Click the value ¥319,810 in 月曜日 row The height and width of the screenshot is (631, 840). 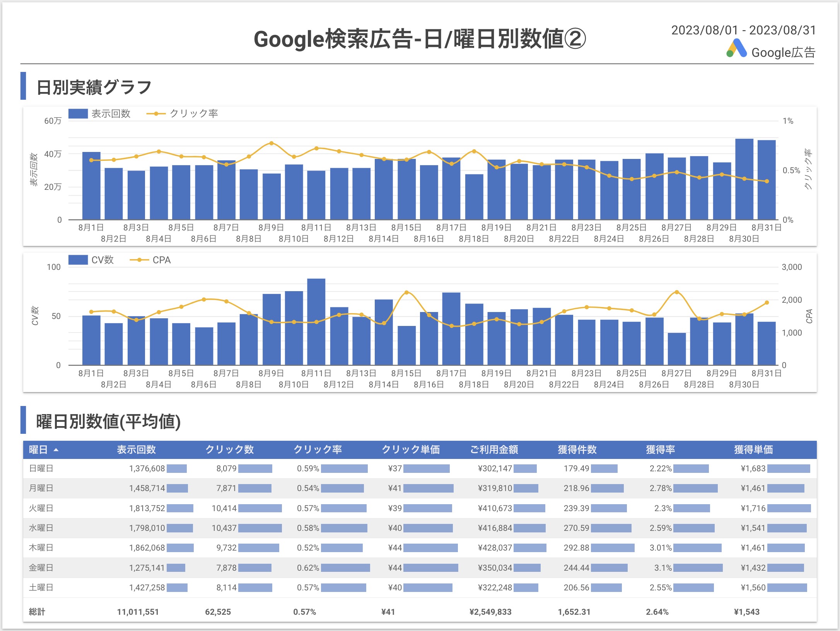coord(495,488)
